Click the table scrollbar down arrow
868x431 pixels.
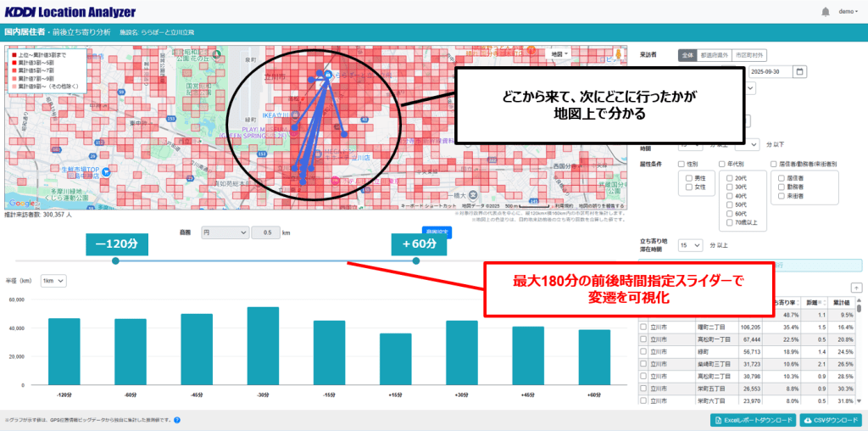(860, 400)
